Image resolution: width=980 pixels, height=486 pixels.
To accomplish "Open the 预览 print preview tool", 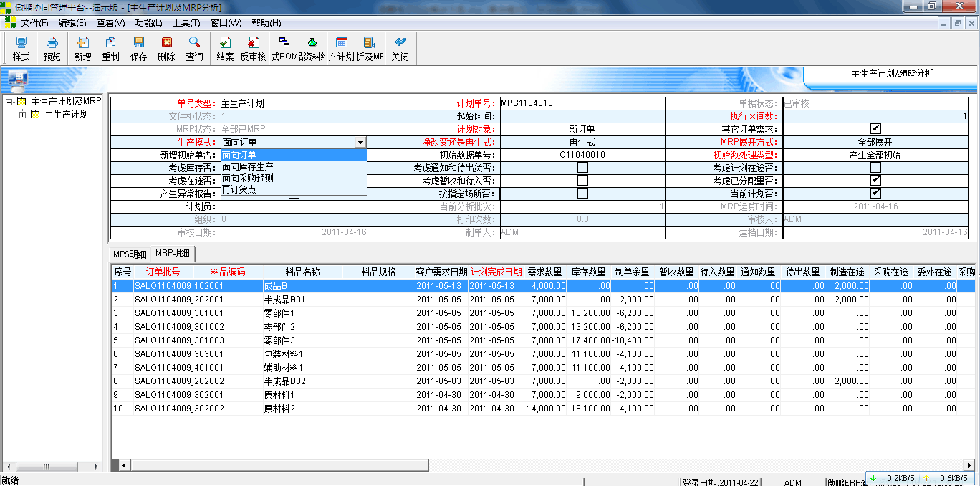I will pos(51,48).
